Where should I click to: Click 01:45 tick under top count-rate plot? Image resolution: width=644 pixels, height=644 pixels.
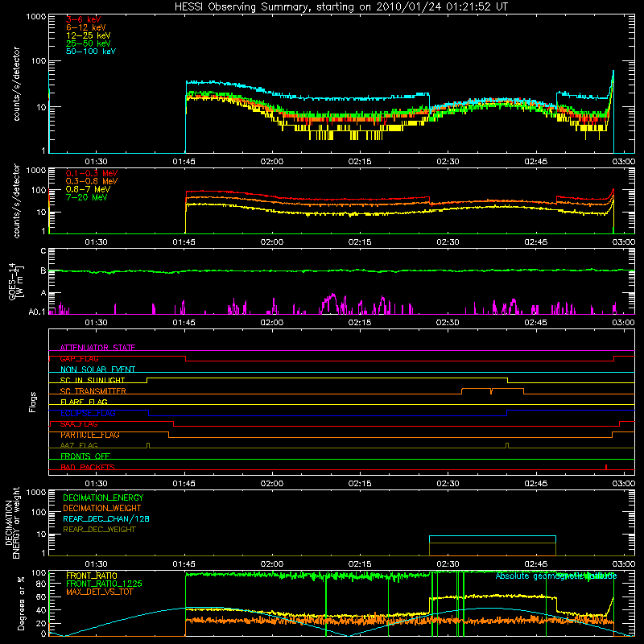184,162
